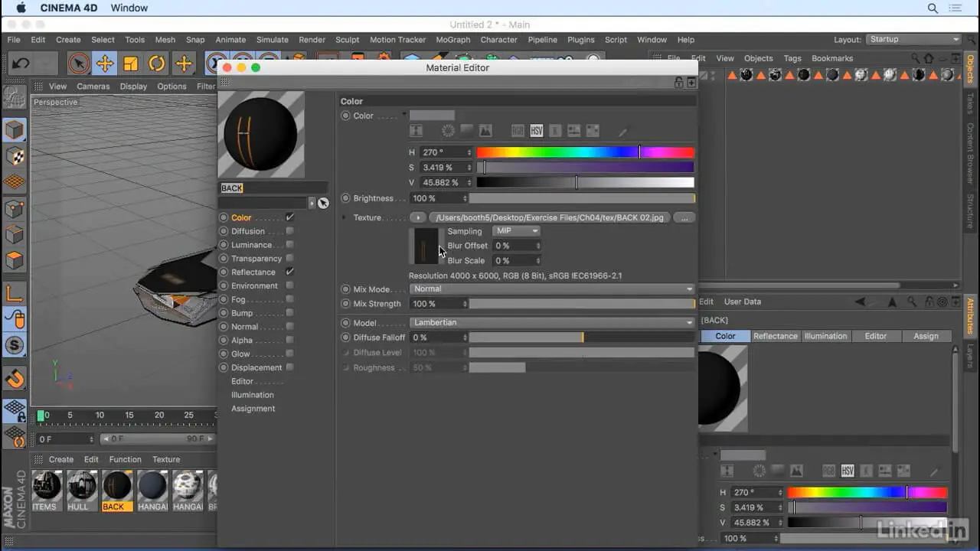Click the lock icon in Material Editor header
The image size is (980, 551).
pos(678,82)
